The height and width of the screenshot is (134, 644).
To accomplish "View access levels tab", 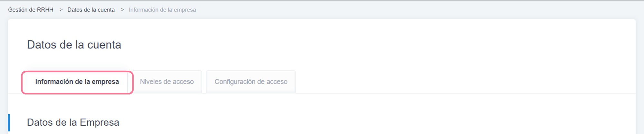I will pyautogui.click(x=167, y=82).
